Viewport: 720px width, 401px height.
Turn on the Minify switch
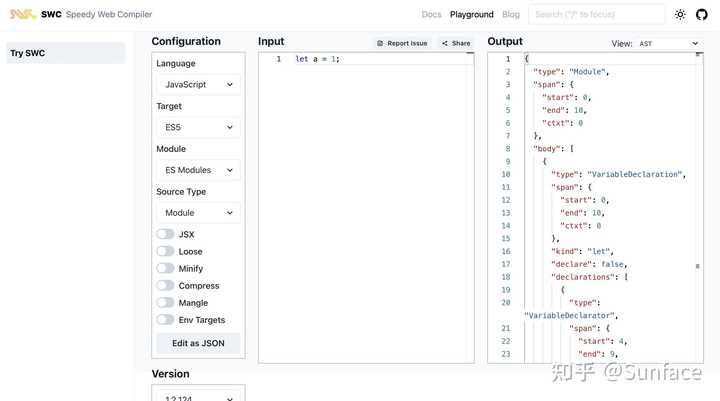click(165, 268)
